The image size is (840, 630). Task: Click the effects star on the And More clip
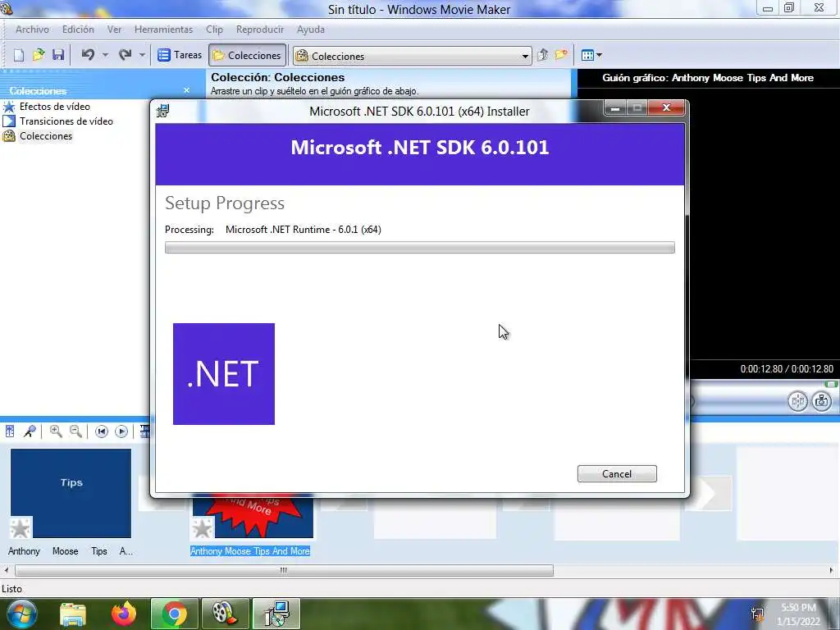203,528
